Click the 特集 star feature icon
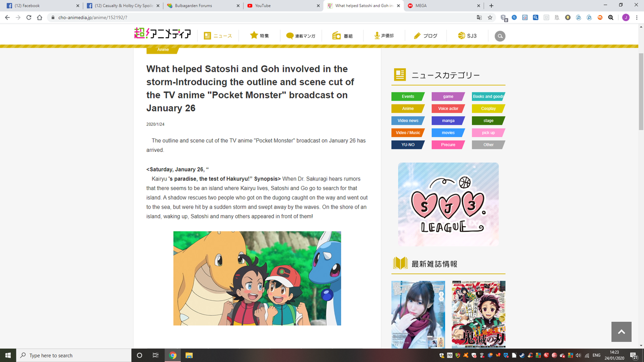 254,35
